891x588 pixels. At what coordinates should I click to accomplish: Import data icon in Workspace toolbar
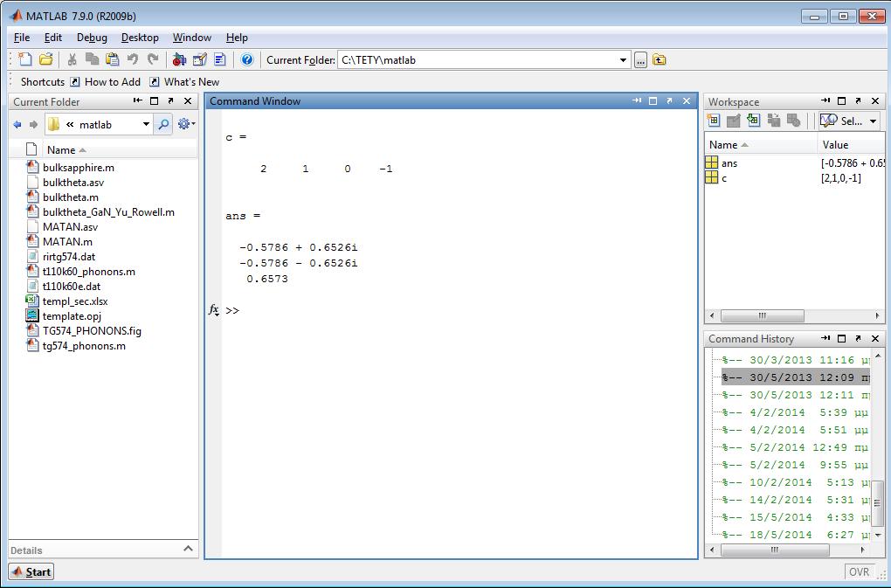[x=754, y=121]
